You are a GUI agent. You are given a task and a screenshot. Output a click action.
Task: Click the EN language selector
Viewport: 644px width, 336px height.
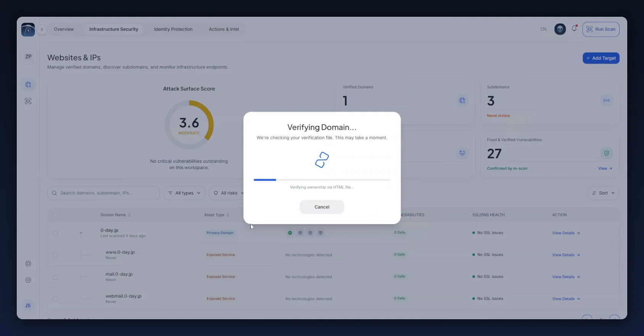coord(543,29)
